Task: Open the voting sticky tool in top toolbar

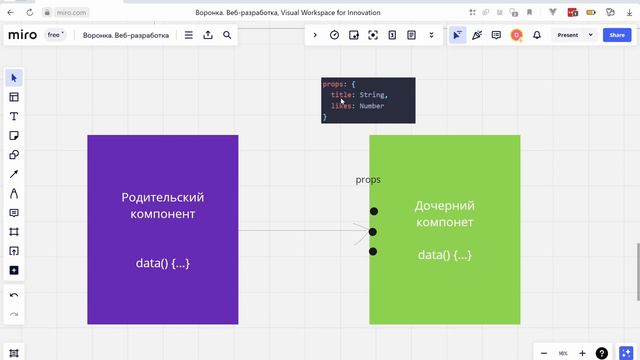Action: coord(353,35)
